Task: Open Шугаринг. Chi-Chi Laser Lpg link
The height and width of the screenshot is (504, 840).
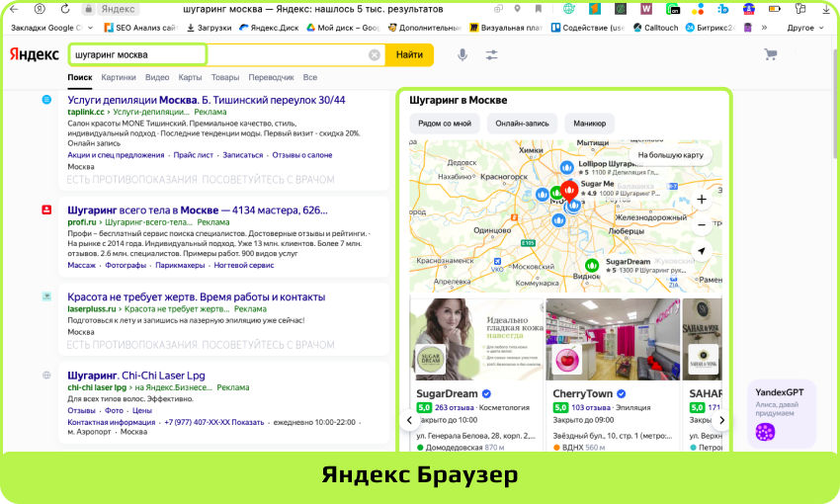Action: (x=136, y=375)
